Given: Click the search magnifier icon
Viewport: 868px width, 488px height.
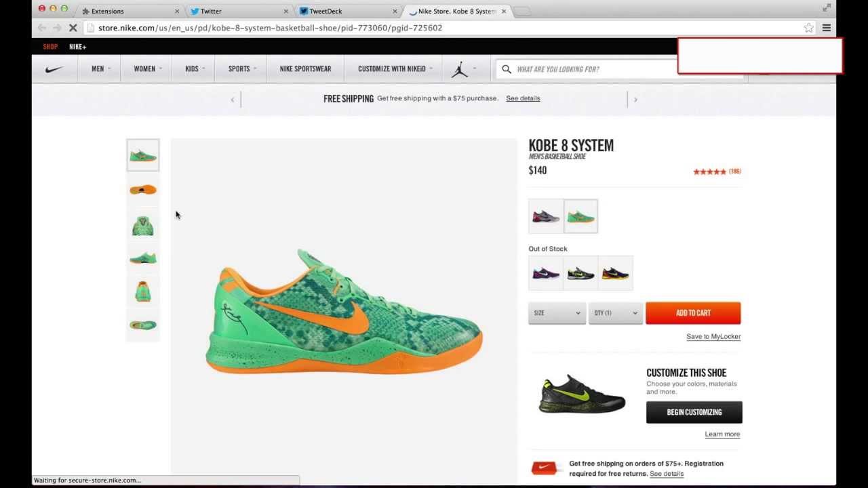Looking at the screenshot, I should coord(507,69).
